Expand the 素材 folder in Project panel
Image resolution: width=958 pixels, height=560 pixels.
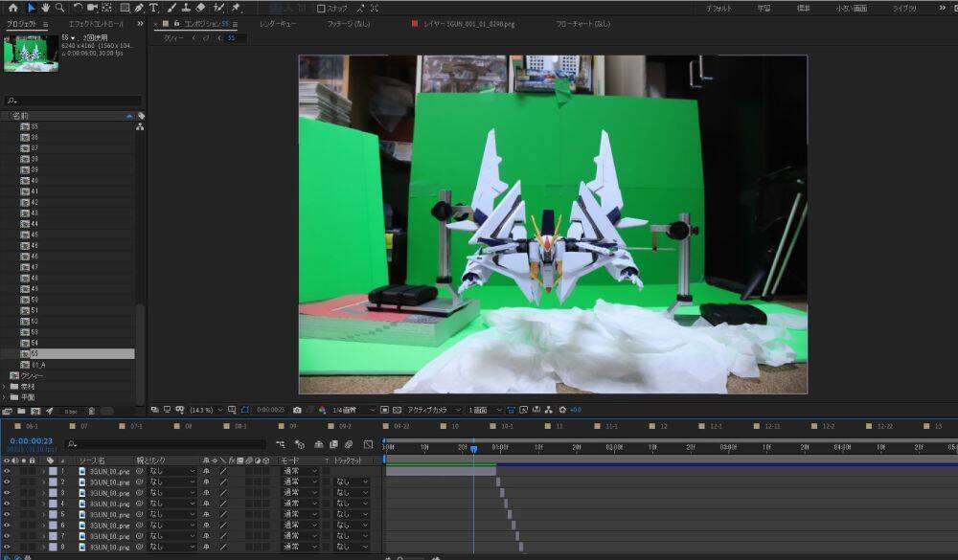pos(5,387)
